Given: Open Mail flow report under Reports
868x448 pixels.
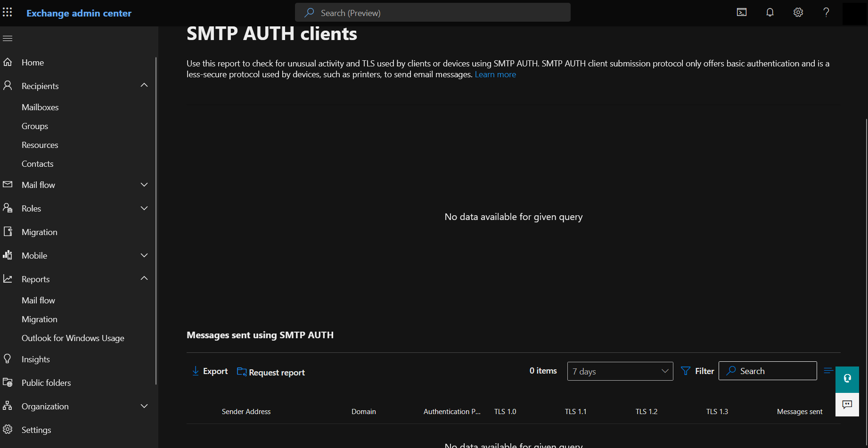Looking at the screenshot, I should click(38, 301).
